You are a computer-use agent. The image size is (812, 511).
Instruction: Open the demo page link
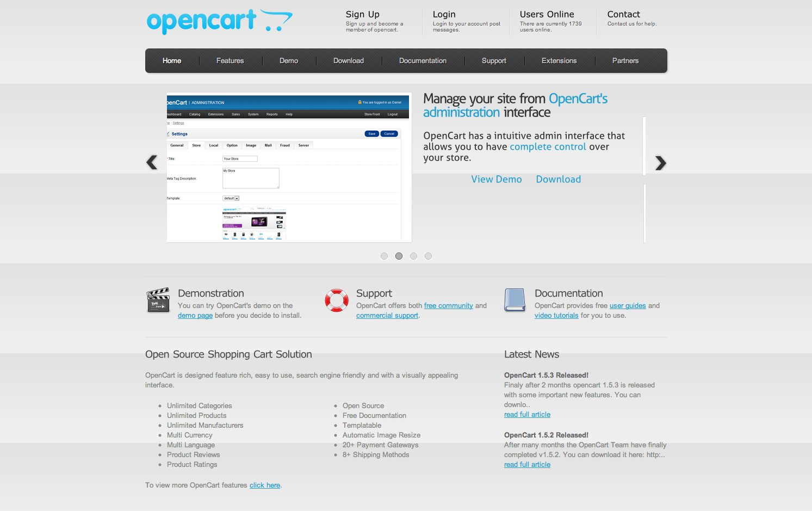(x=195, y=316)
